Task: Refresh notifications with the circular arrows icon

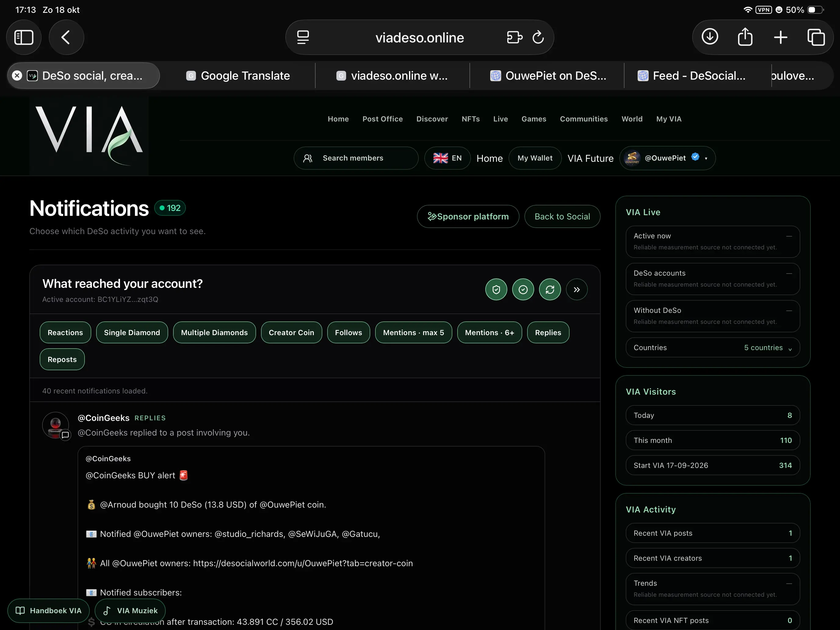Action: (550, 290)
